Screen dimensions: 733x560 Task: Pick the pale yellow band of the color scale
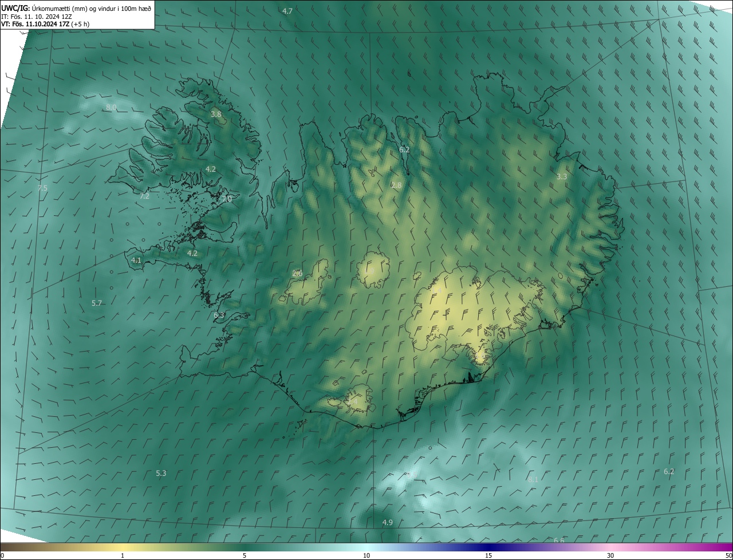pos(123,547)
